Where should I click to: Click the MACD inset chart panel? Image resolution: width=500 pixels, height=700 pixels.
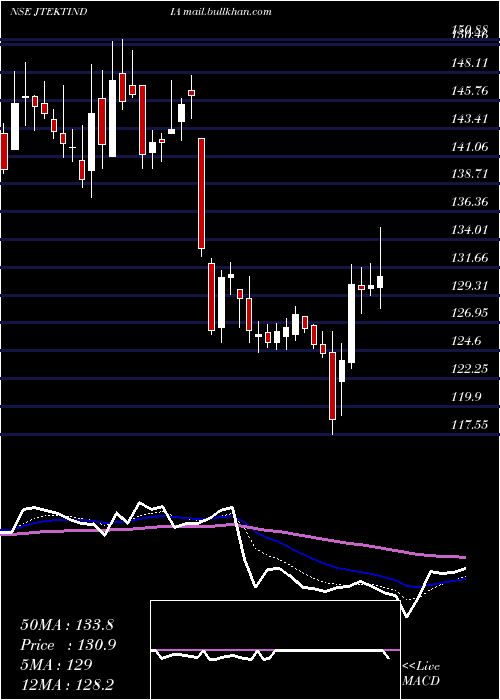coord(275,650)
